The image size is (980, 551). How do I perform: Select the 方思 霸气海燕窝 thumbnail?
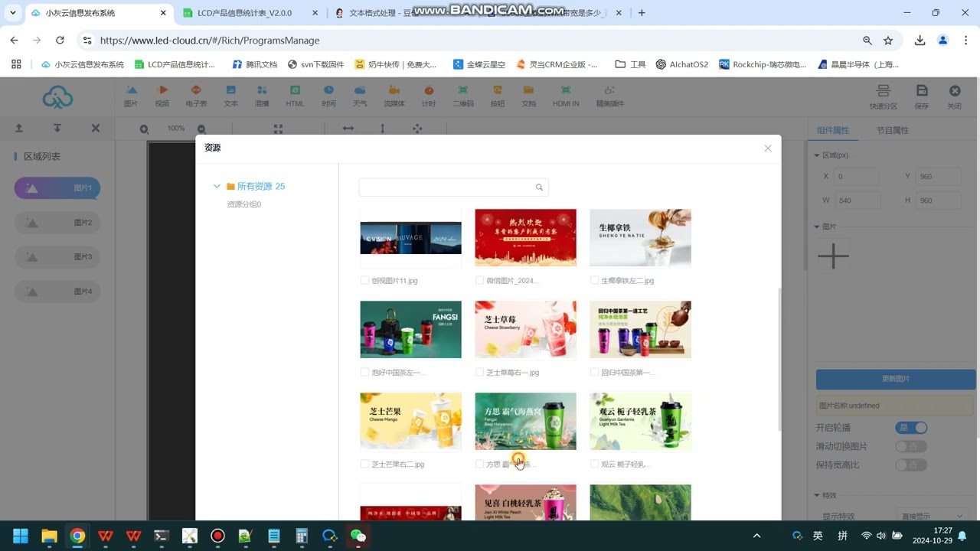click(525, 421)
